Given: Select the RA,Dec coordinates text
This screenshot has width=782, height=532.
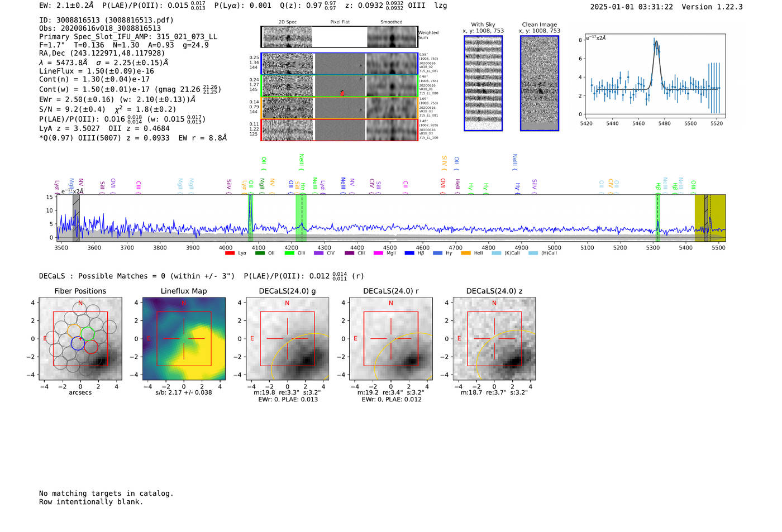Looking at the screenshot, I should [x=102, y=54].
